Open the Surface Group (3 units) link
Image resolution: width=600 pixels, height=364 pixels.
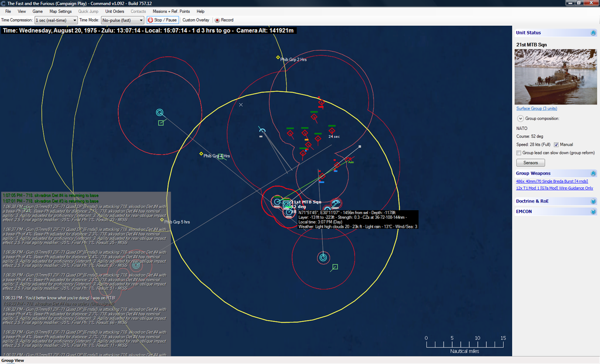[x=536, y=109]
